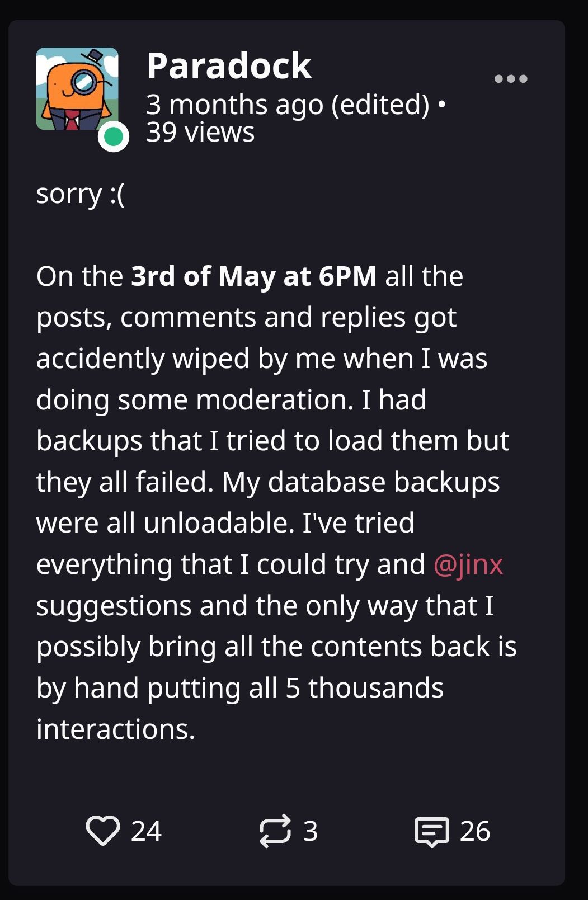Viewport: 588px width, 900px height.
Task: Click the 39 views counter
Action: click(200, 132)
